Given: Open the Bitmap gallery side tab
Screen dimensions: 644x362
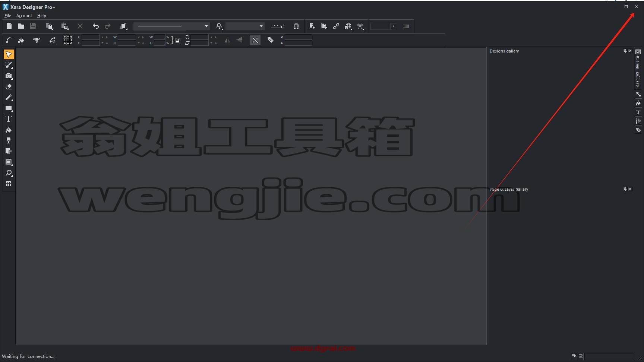Looking at the screenshot, I should coord(638,69).
